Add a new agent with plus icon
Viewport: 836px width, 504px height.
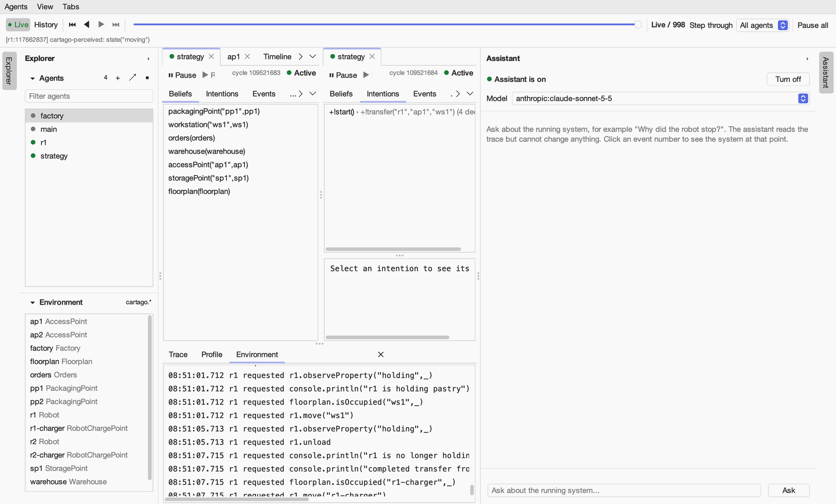click(x=118, y=78)
